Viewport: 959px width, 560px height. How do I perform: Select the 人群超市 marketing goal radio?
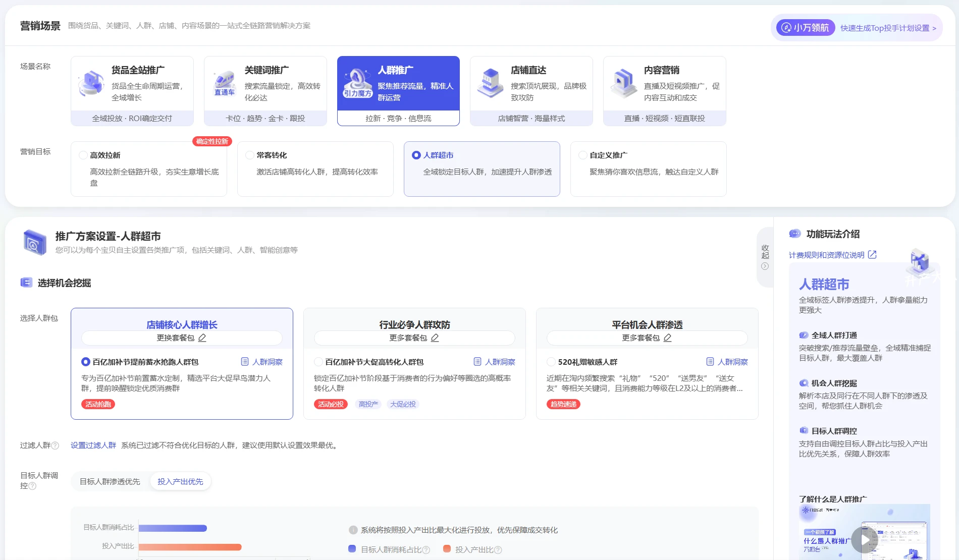point(416,155)
